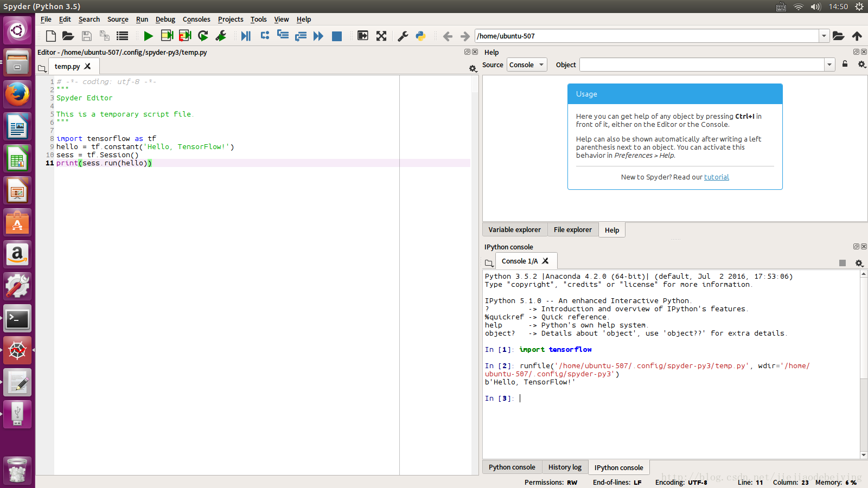Configure run settings wrench icon

pos(221,36)
